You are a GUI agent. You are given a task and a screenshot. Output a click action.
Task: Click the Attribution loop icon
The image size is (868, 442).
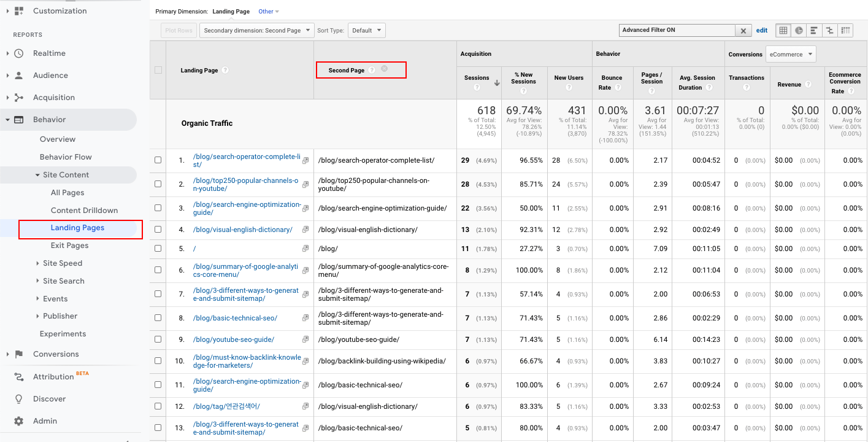pos(19,377)
